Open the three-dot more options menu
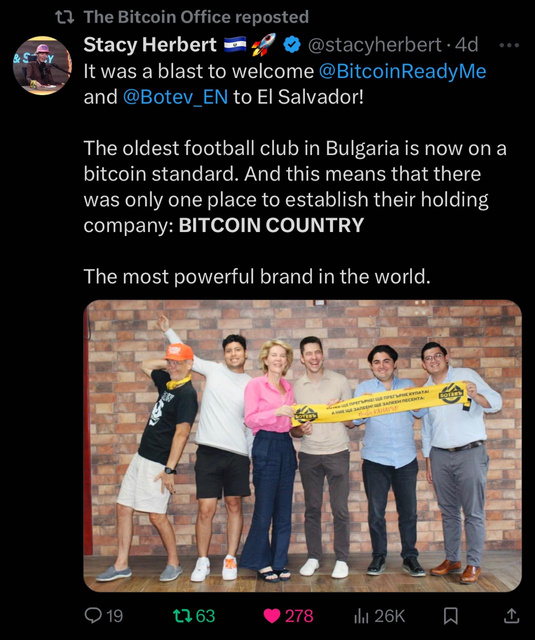535x640 pixels. pyautogui.click(x=509, y=45)
